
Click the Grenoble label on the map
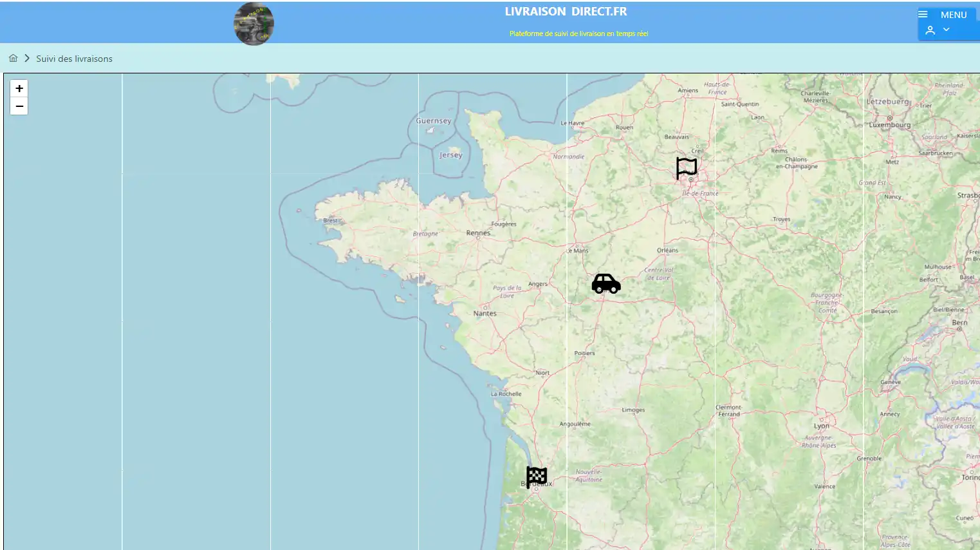(x=869, y=459)
